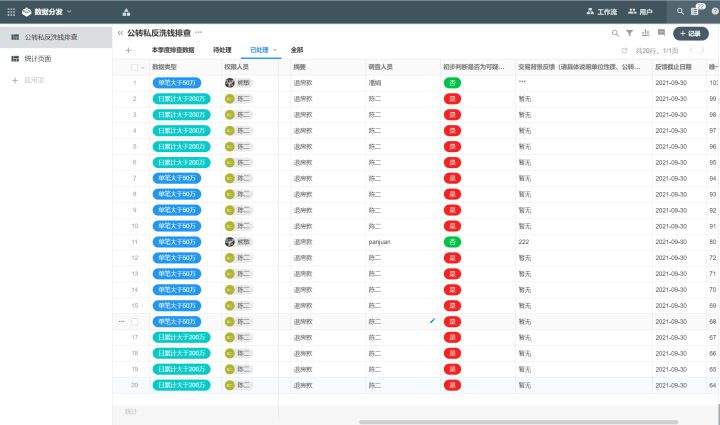Click the green 否 tag in row 11
The height and width of the screenshot is (425, 720).
tap(452, 242)
